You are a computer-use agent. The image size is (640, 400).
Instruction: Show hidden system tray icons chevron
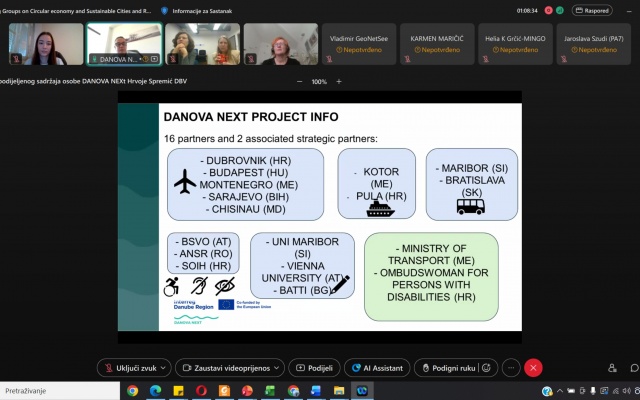[560, 391]
